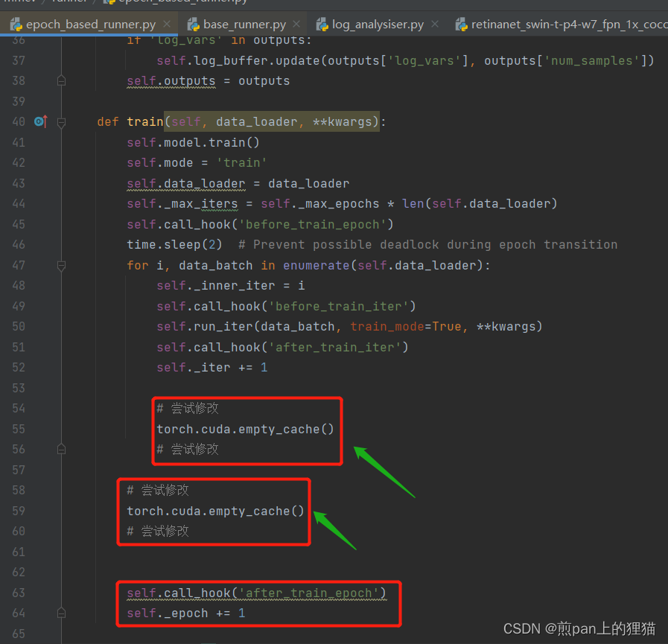
Task: Click the 'after_train_iter' string
Action: [334, 347]
